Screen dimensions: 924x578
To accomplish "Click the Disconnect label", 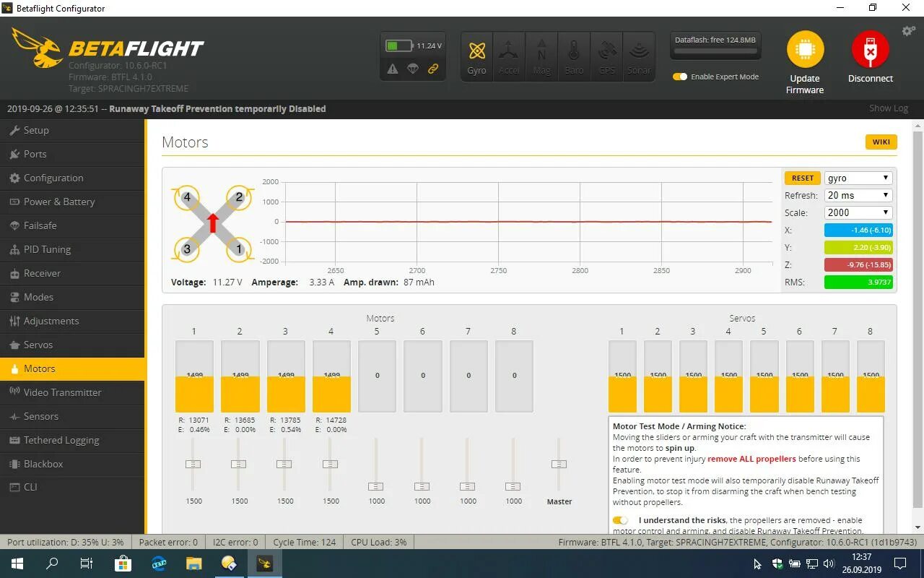I will (x=870, y=78).
